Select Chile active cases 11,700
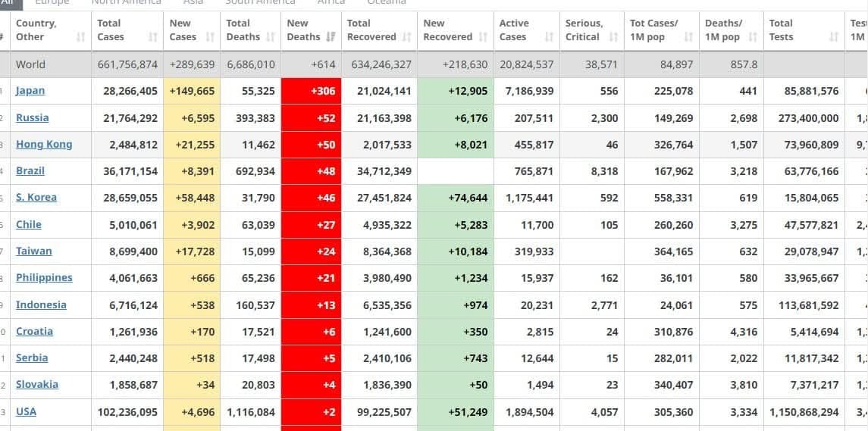Screen dimensions: 868x431 click(537, 225)
